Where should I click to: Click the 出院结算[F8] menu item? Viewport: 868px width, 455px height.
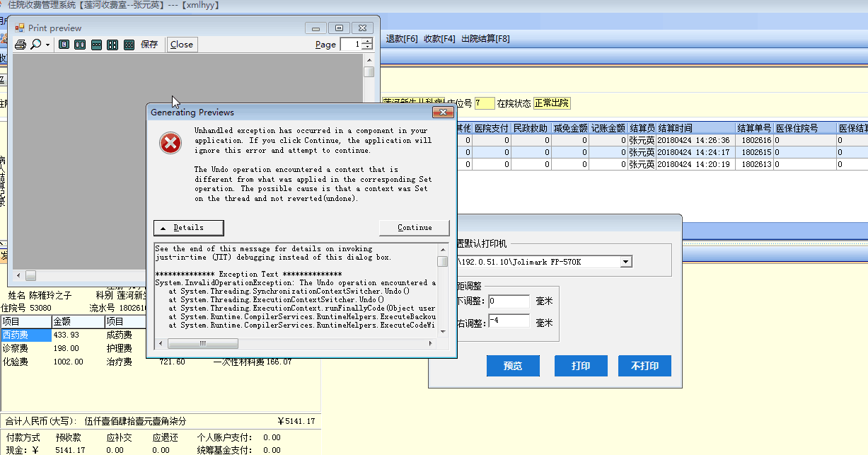pos(485,39)
